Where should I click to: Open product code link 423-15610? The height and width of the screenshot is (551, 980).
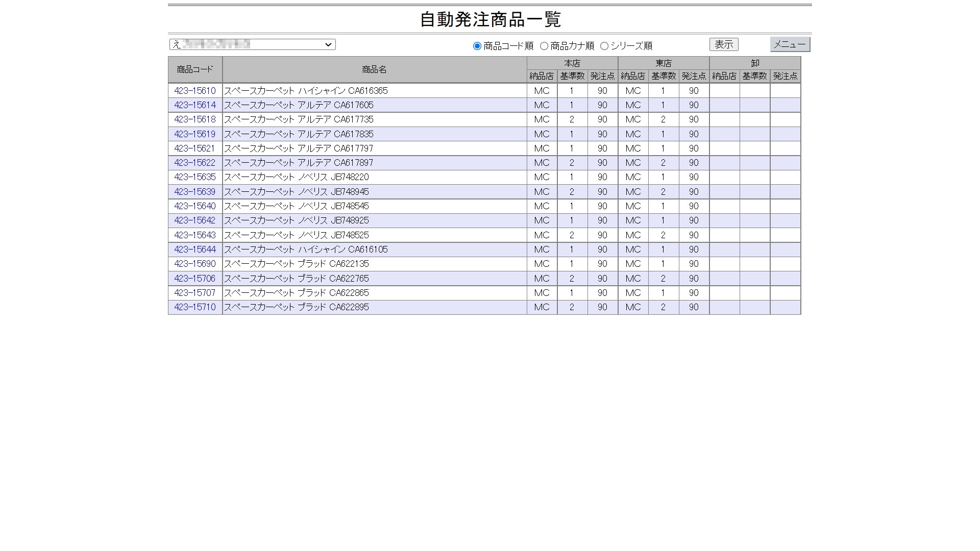(x=195, y=91)
